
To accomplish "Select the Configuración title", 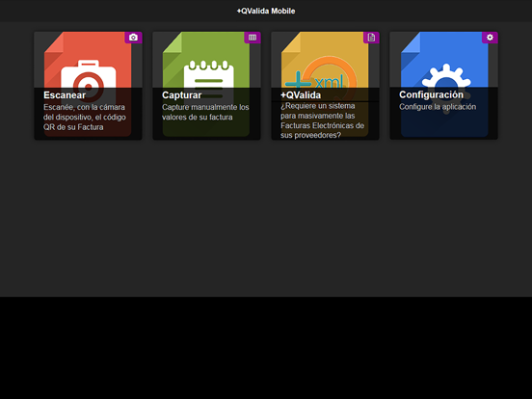I will coord(431,94).
